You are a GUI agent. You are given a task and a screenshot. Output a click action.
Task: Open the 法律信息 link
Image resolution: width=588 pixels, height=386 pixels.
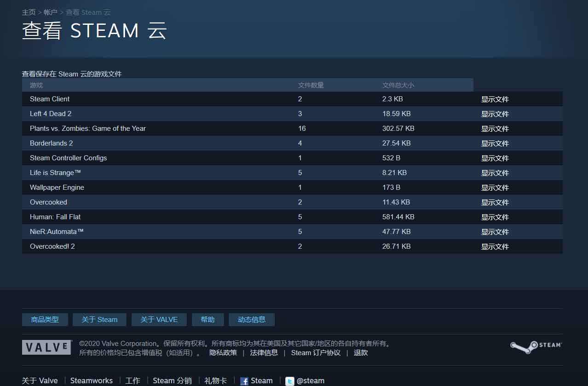[264, 353]
